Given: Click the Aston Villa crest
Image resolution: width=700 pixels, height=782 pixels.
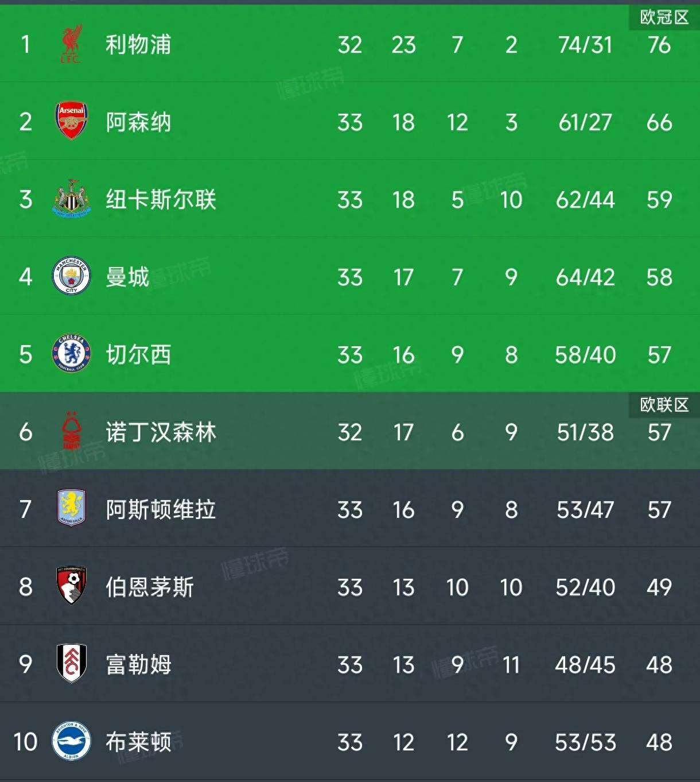Looking at the screenshot, I should point(71,508).
